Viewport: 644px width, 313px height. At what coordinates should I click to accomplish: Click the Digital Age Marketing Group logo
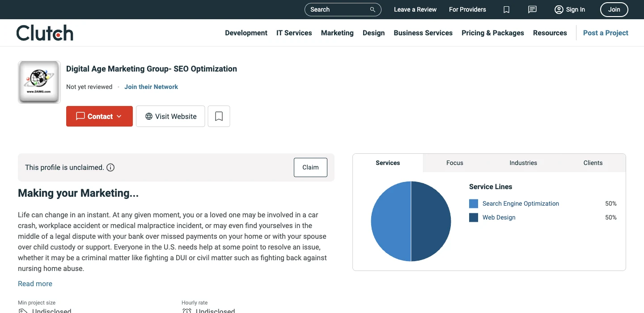[39, 82]
